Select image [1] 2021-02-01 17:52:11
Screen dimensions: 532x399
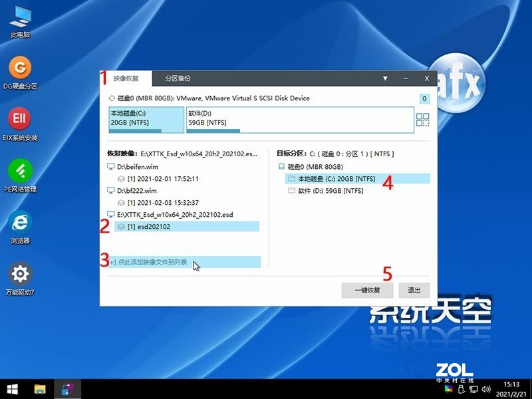[x=162, y=179]
